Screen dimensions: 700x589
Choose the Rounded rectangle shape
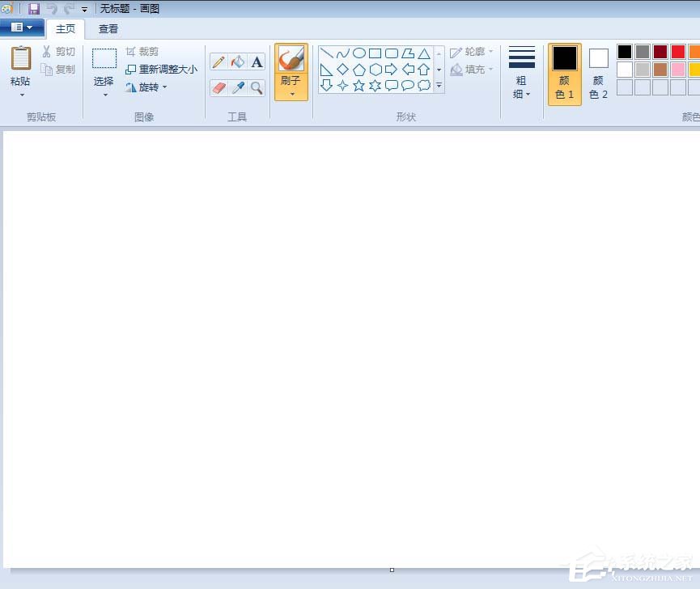pyautogui.click(x=392, y=53)
